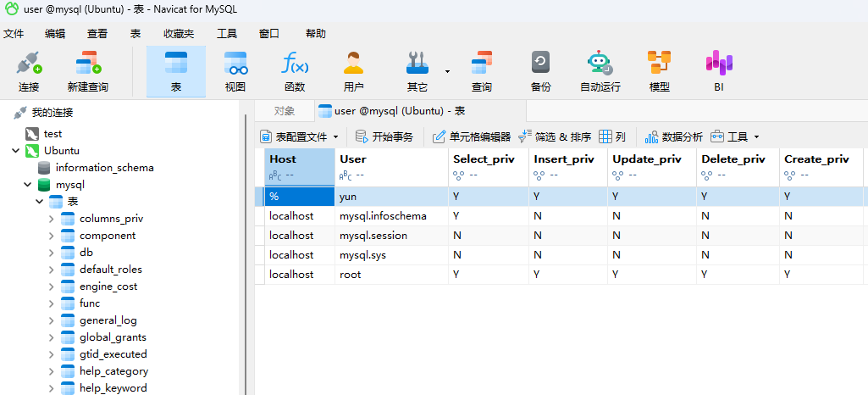Screen dimensions: 868x395
Task: Click the Select_priv column header
Action: coord(489,166)
